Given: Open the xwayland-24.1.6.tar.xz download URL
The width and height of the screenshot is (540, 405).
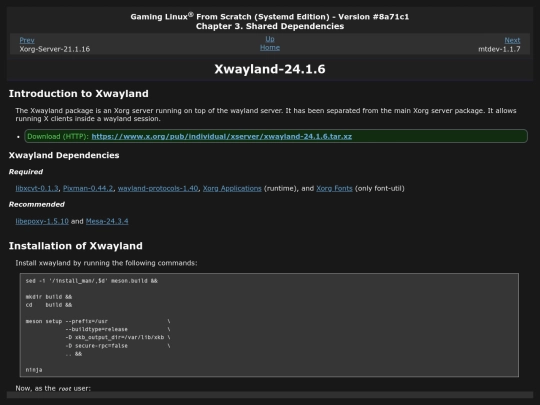Looking at the screenshot, I should click(x=221, y=136).
